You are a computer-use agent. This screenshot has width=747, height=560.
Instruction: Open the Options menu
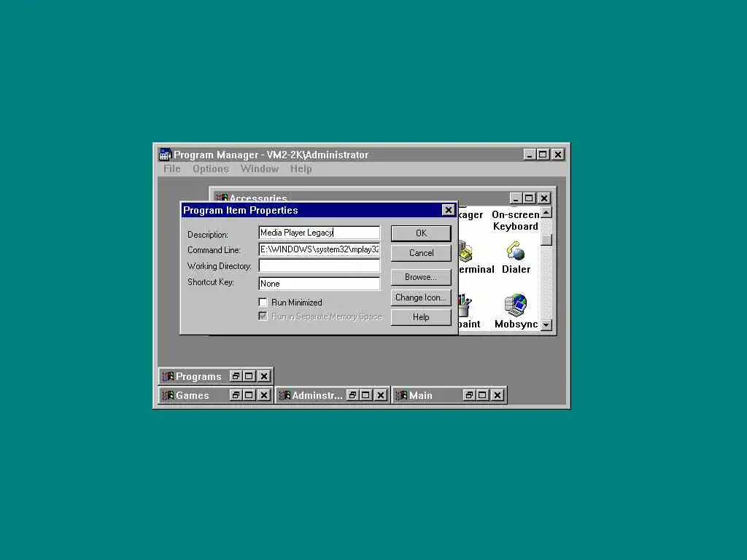point(211,169)
